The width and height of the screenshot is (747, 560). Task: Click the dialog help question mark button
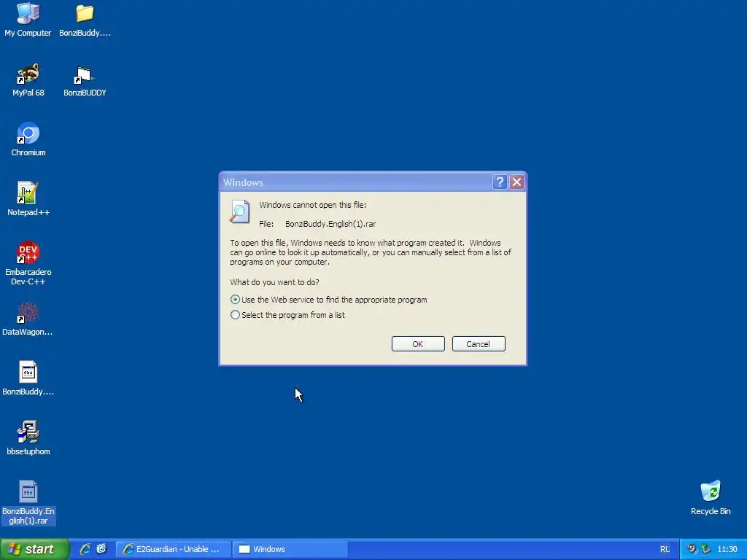click(499, 182)
